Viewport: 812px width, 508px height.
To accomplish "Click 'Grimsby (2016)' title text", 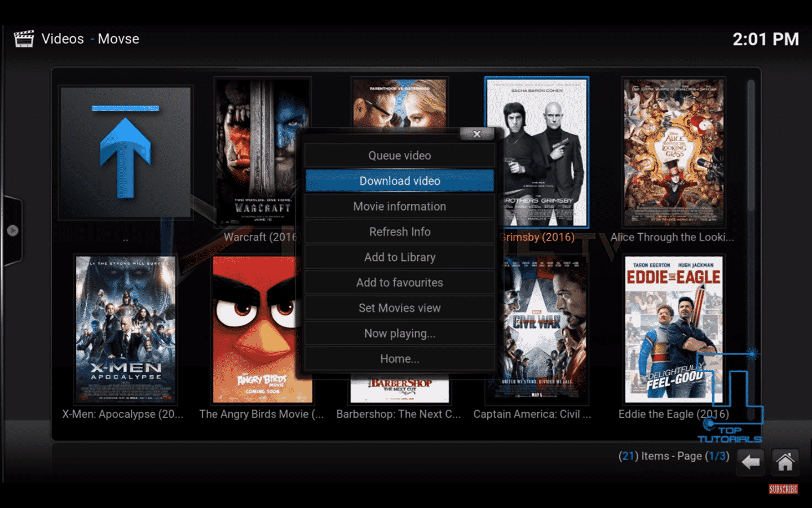I will [x=537, y=237].
